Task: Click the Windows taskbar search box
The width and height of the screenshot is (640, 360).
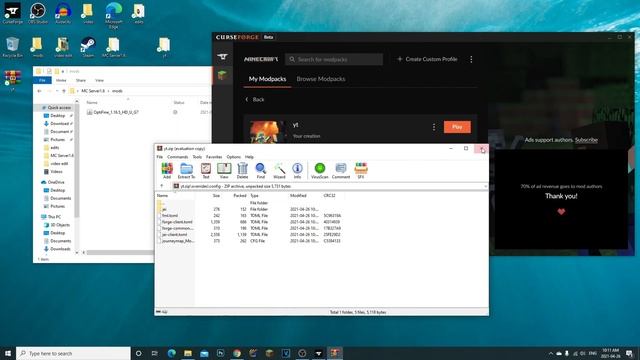Action: tap(73, 353)
